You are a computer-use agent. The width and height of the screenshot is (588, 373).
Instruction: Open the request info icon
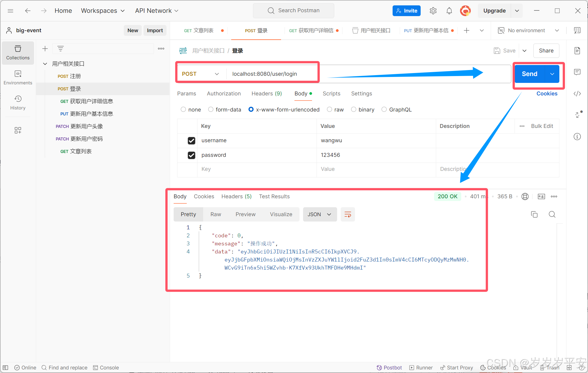tap(577, 137)
